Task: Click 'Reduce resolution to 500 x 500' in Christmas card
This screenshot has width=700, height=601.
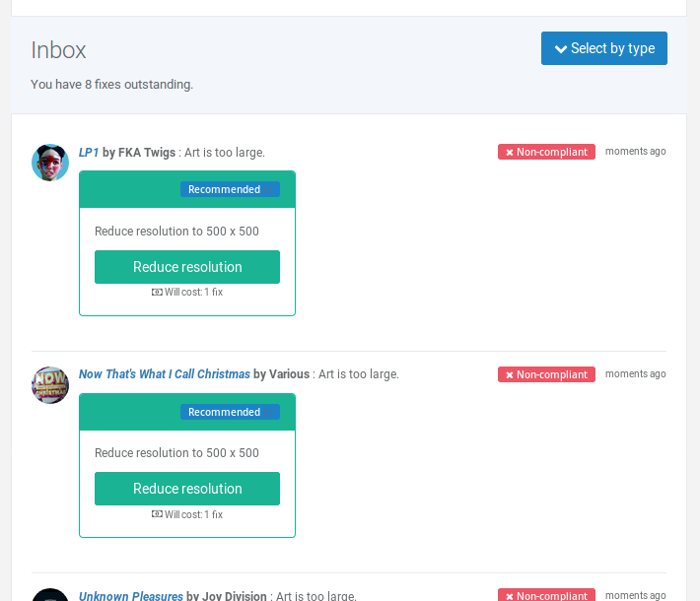Action: tap(176, 453)
